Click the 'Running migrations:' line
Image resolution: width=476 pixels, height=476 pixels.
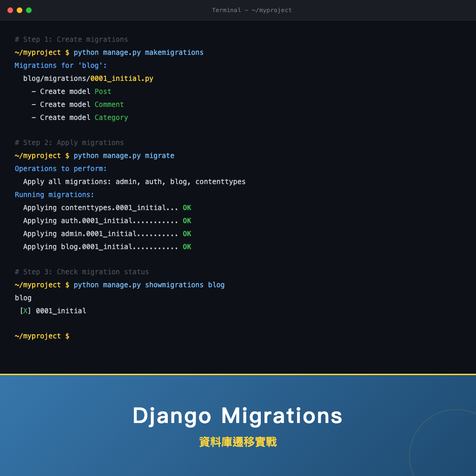54,195
